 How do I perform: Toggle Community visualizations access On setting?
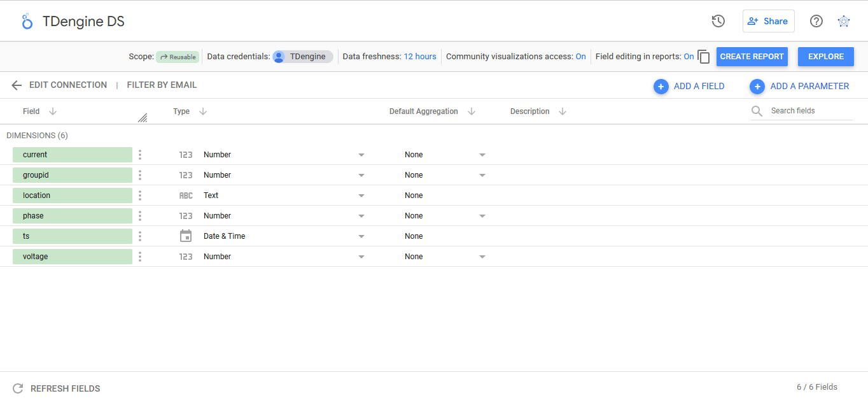580,57
